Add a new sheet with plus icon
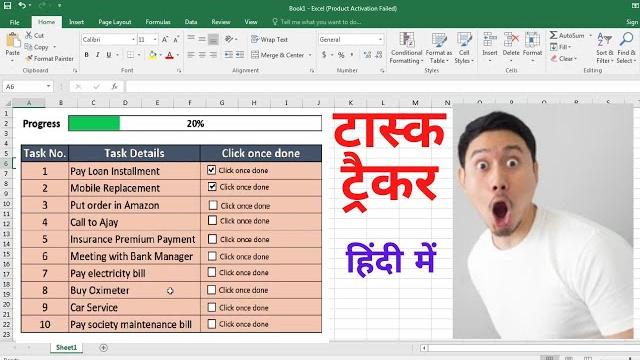This screenshot has width=640, height=360. (x=103, y=348)
